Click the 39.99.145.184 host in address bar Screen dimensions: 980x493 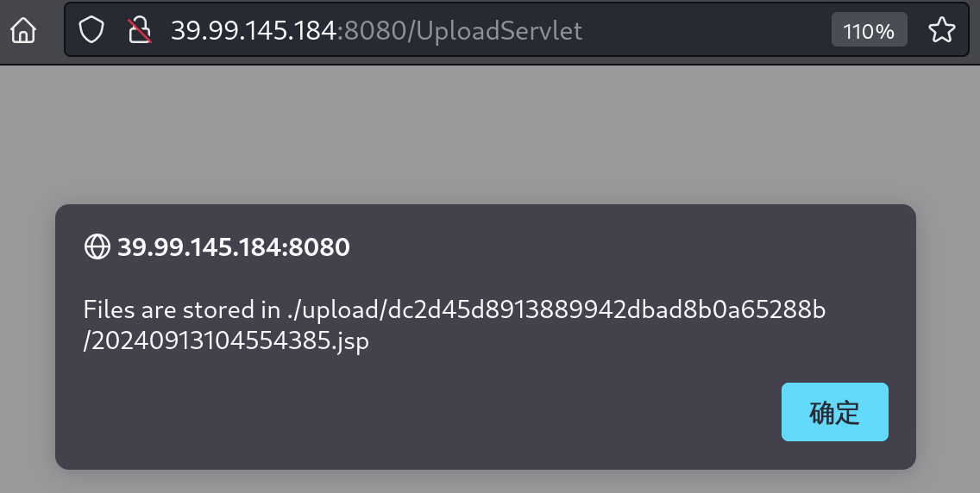(x=252, y=32)
